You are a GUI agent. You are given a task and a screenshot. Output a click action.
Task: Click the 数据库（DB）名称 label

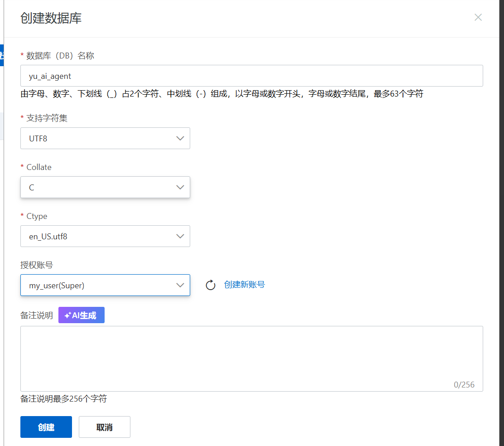60,56
